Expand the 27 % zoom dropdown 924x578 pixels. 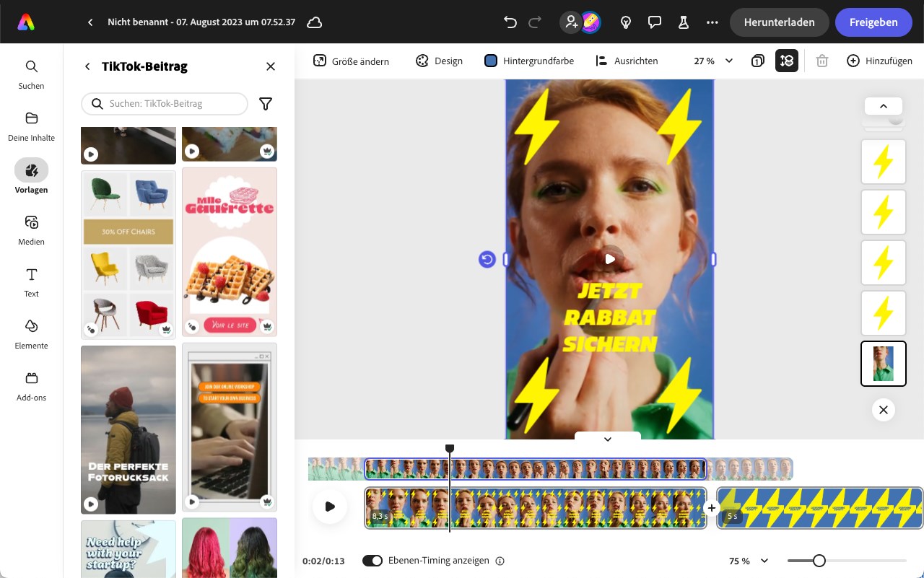[713, 61]
